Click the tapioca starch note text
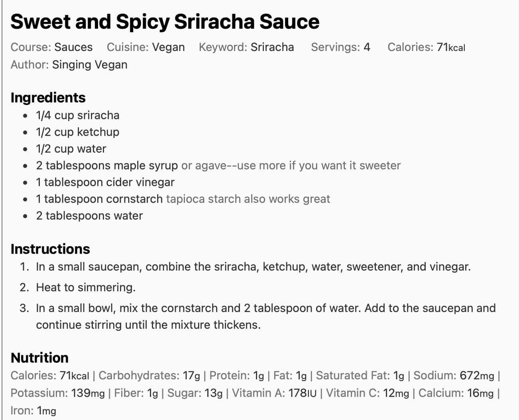 pyautogui.click(x=248, y=199)
